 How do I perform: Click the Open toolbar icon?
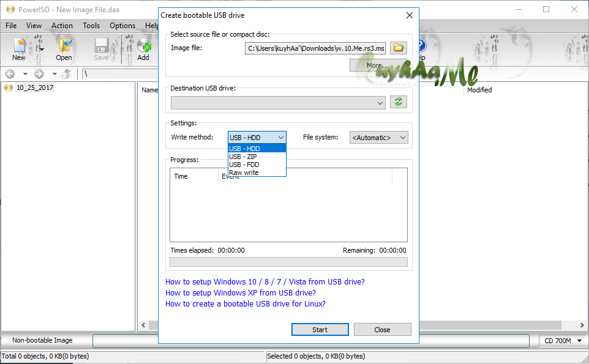(x=64, y=49)
